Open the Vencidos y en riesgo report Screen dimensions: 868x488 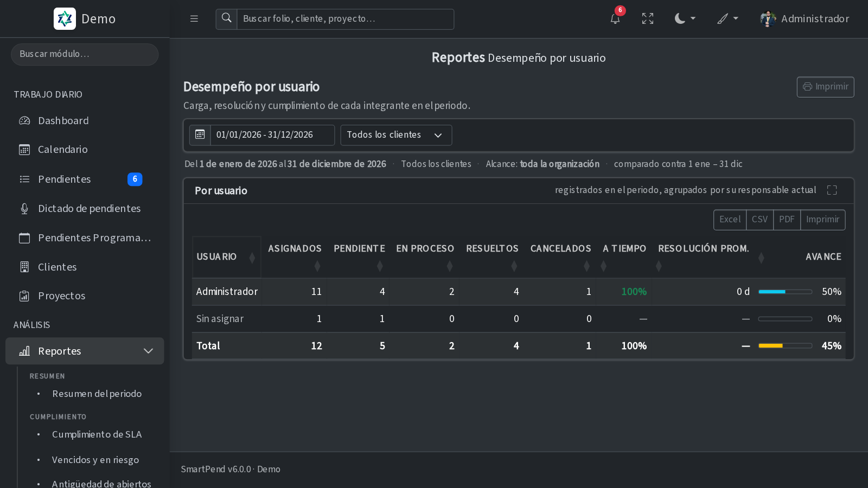[95, 460]
